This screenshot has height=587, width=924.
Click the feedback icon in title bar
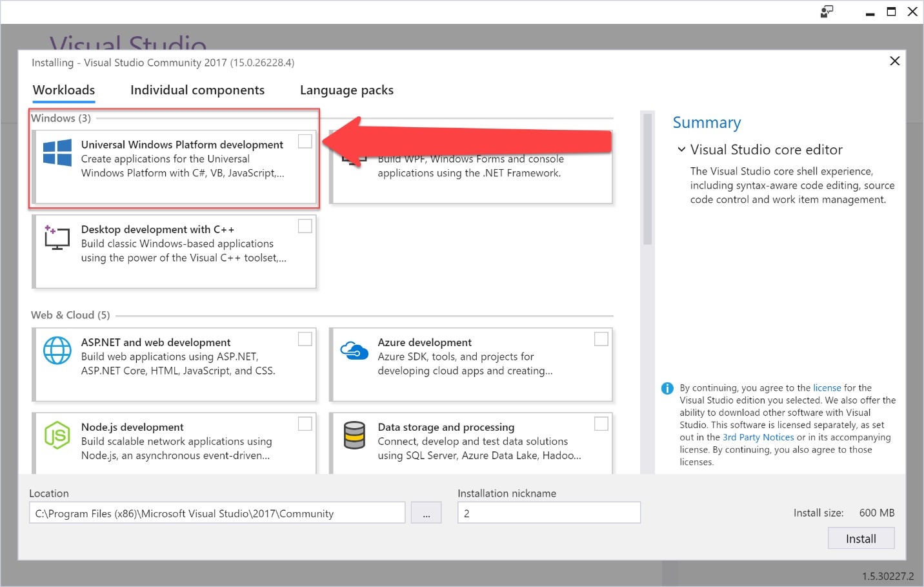click(x=827, y=12)
